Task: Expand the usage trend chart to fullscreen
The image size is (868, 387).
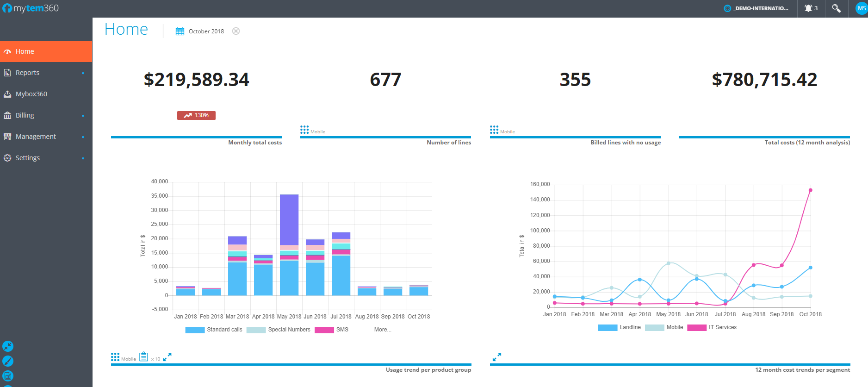Action: [x=167, y=357]
